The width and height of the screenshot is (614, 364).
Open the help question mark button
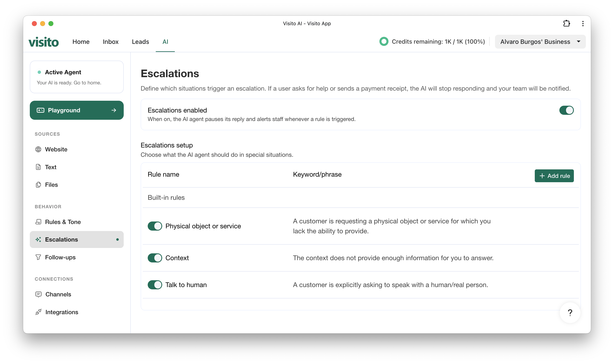tap(570, 313)
